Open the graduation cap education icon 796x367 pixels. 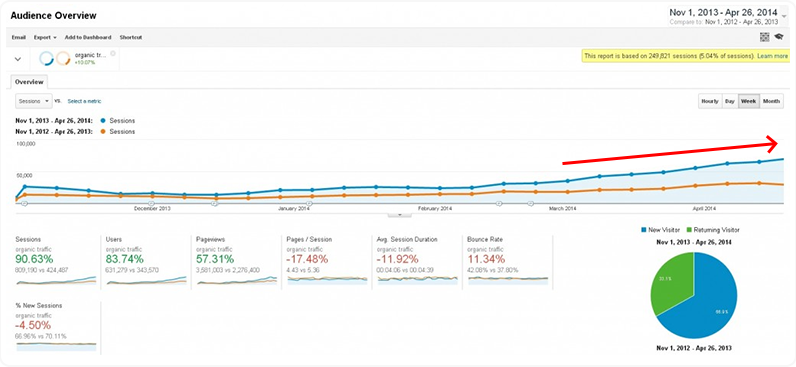779,37
